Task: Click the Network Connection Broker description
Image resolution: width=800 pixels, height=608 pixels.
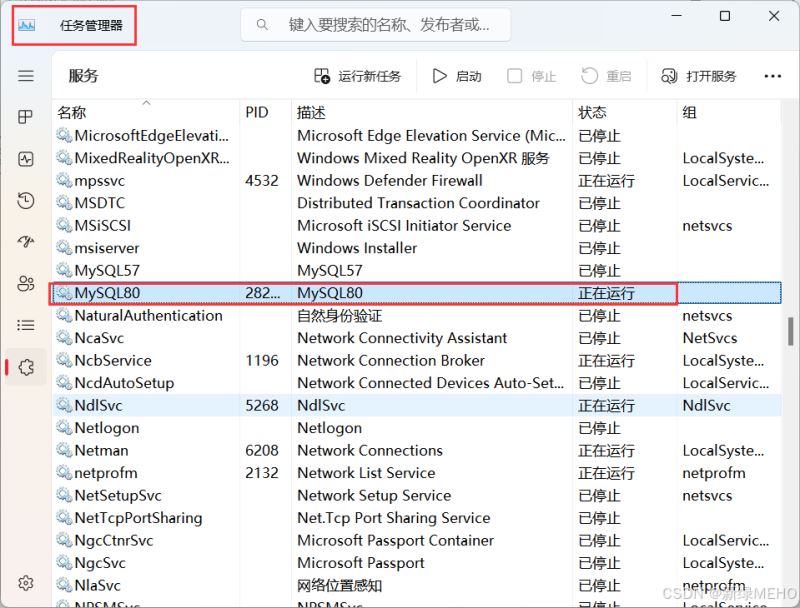Action: pos(391,360)
